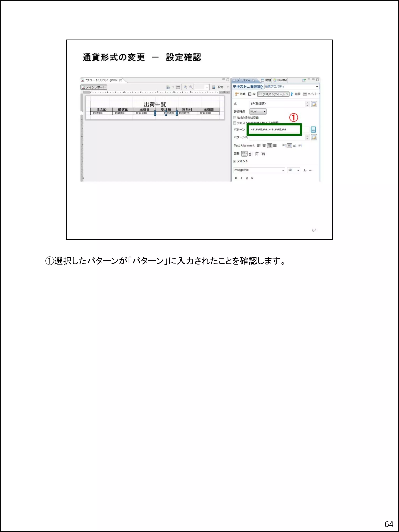Decrease font size with smaller A icon

[311, 170]
